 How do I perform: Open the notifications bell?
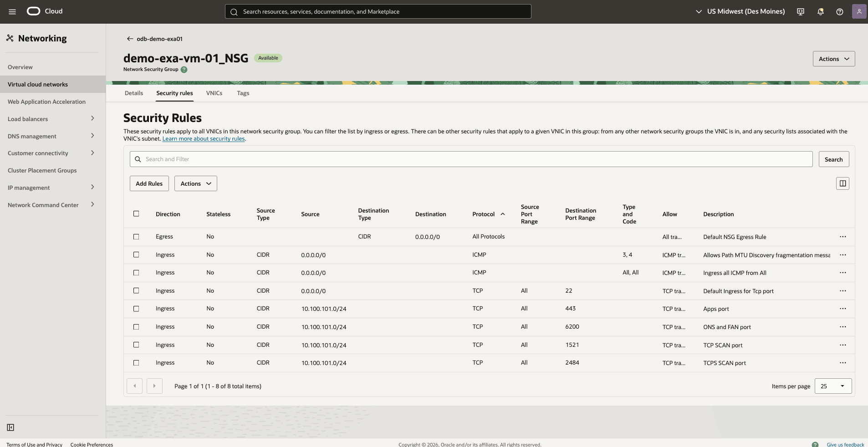coord(820,11)
